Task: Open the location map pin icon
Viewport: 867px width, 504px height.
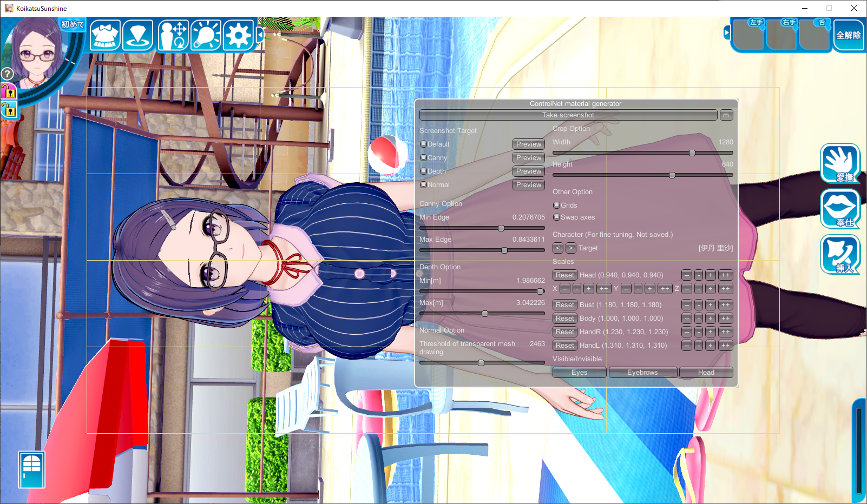Action: pos(138,35)
